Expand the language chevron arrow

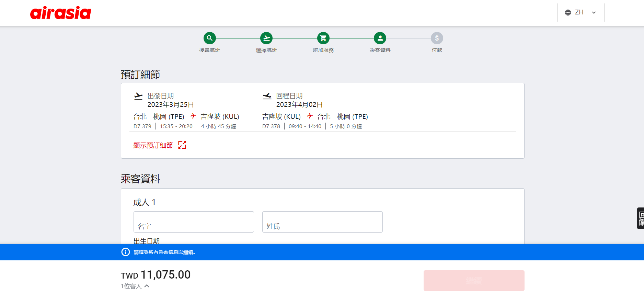coord(594,13)
